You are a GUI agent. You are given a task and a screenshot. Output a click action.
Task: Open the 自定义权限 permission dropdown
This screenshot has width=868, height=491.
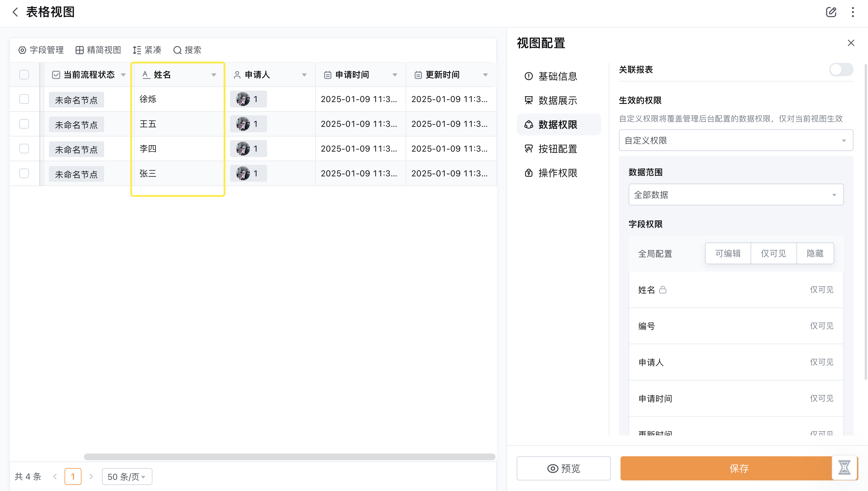[x=736, y=140]
